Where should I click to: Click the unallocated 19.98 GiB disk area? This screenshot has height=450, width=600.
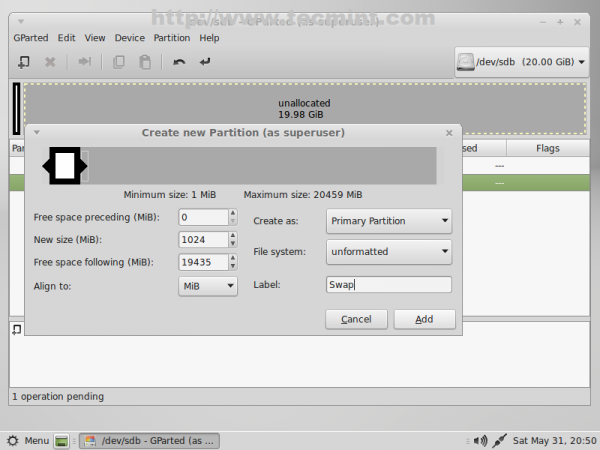click(305, 109)
